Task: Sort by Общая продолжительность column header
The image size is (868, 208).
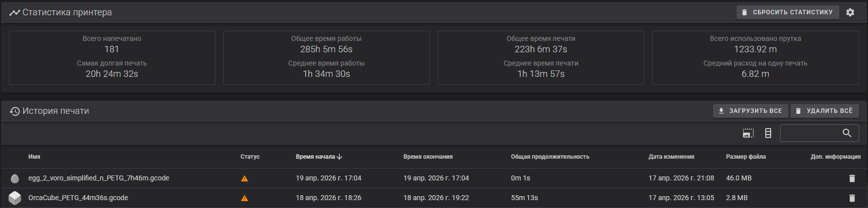Action: 550,157
